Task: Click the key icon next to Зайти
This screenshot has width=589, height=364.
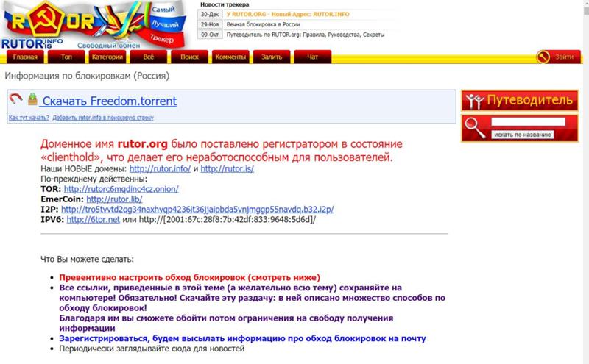Action: [543, 57]
